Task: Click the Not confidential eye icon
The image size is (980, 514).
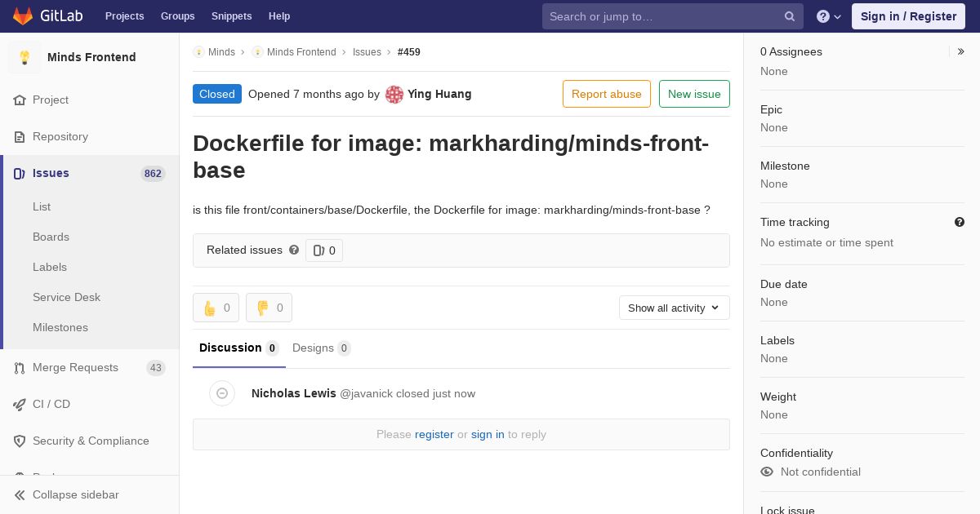Action: pos(767,472)
